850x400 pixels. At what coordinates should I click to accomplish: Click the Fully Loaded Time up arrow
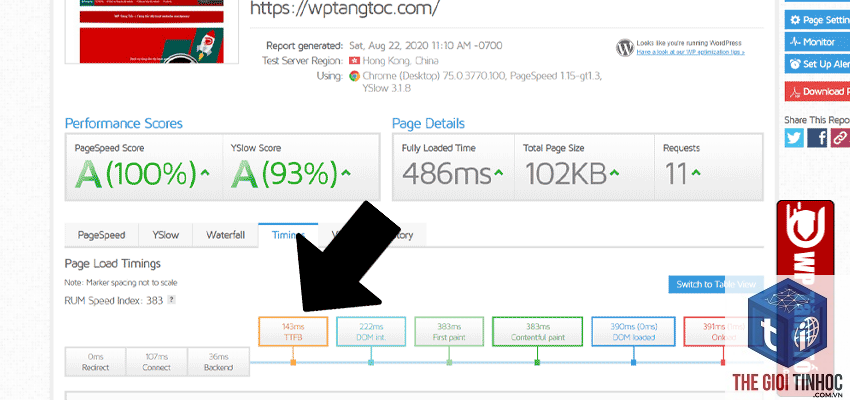coord(498,173)
